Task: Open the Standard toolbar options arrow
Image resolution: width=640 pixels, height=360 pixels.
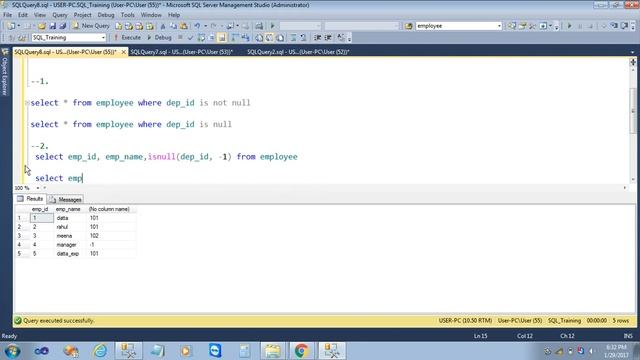Action: [556, 27]
